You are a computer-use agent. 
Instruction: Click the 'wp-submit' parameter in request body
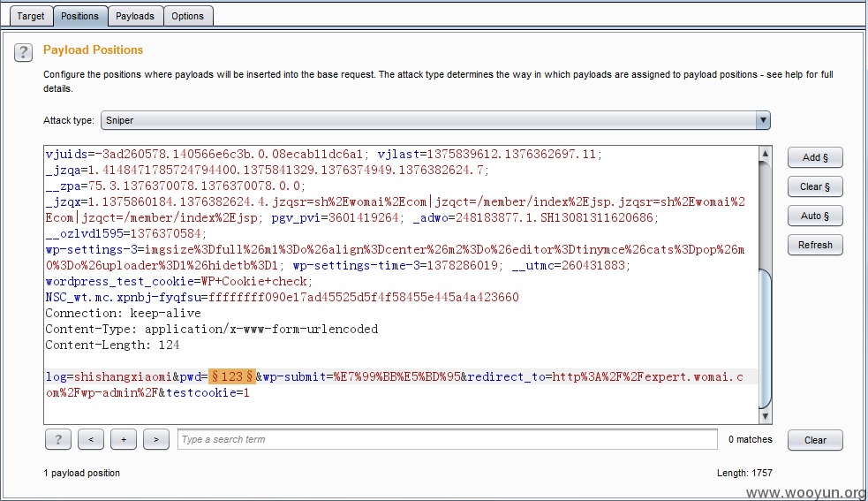click(294, 377)
